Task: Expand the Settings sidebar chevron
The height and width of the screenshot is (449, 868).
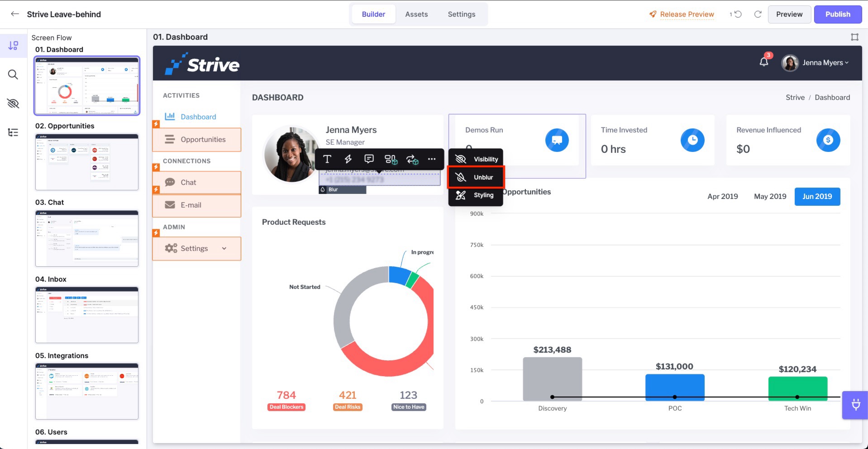Action: click(224, 248)
